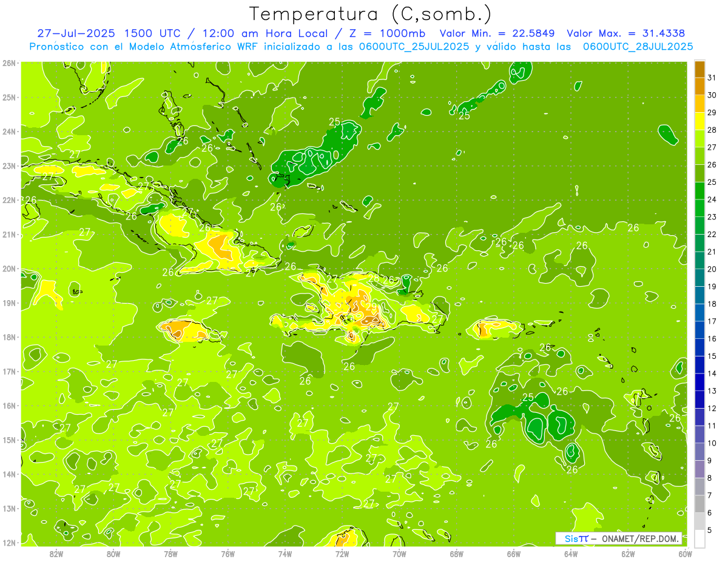Image resolution: width=728 pixels, height=562 pixels.
Task: Click the "64W" longitude axis label
Action: [x=570, y=554]
